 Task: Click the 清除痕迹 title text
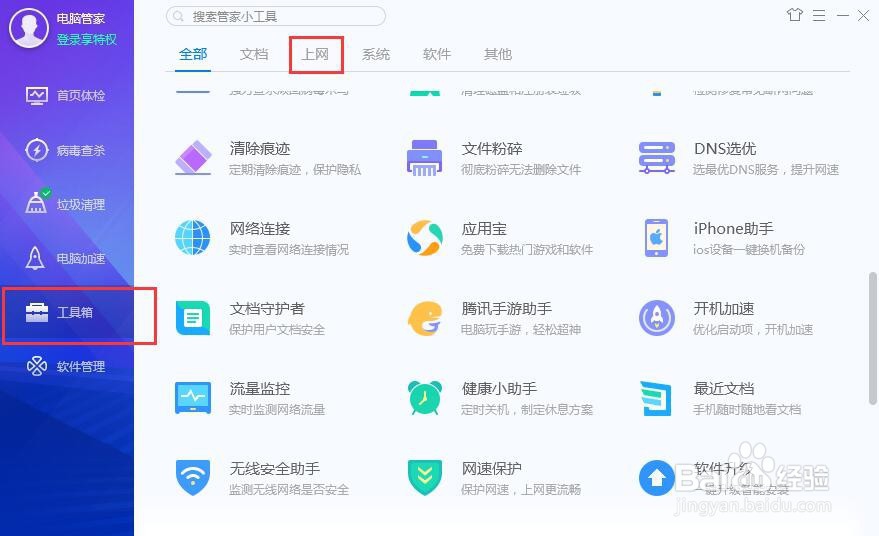[x=260, y=149]
